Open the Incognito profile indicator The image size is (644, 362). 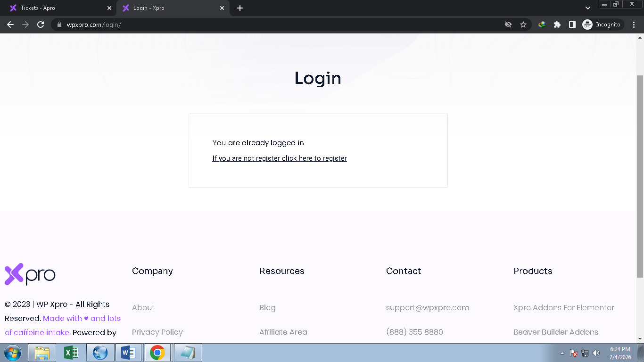[x=602, y=25]
